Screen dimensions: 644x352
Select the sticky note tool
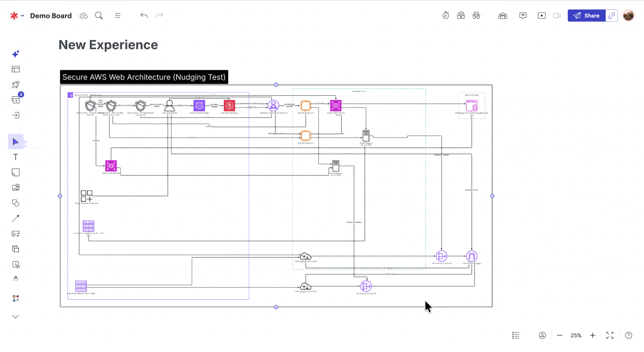coord(16,172)
